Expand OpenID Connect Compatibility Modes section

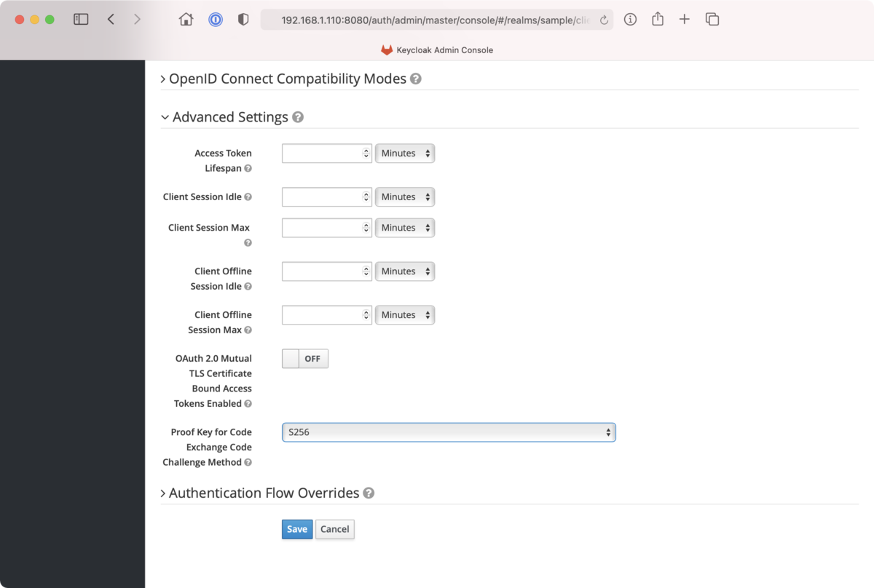click(x=283, y=79)
